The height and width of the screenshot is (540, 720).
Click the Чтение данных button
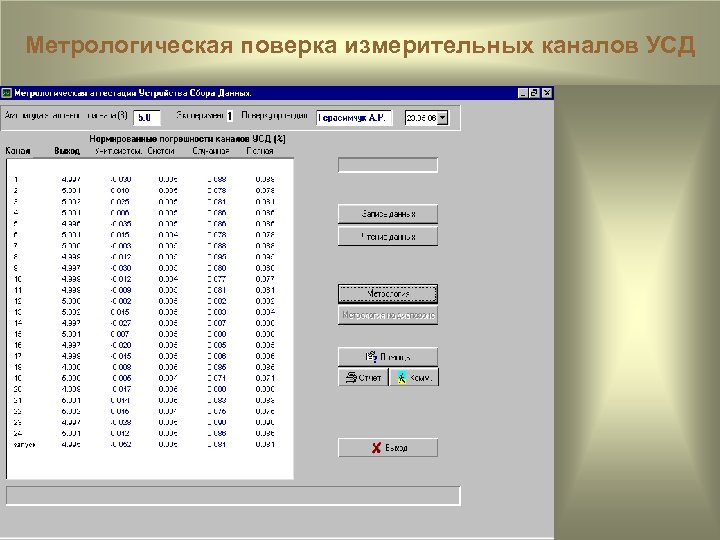pos(388,236)
